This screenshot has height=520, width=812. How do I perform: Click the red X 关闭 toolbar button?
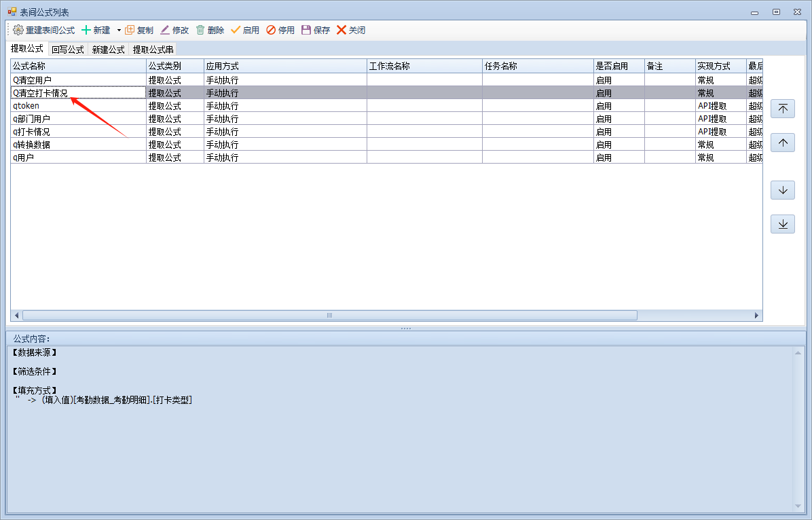tap(342, 31)
